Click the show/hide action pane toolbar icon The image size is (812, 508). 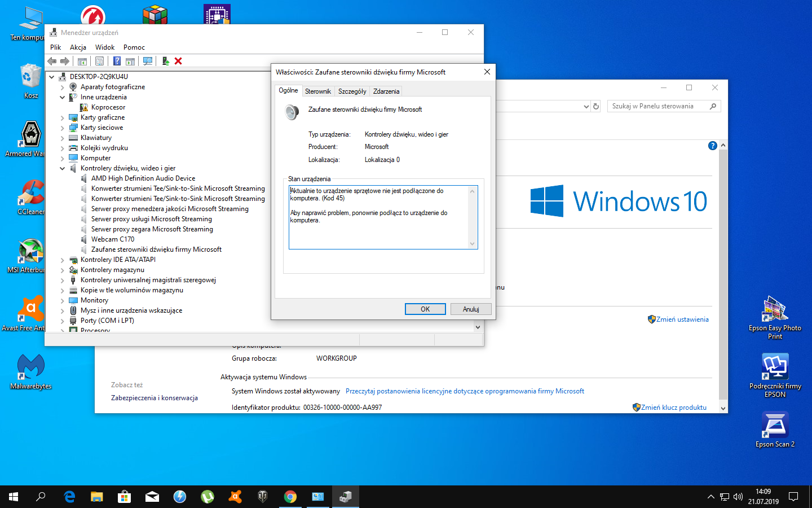(x=130, y=61)
